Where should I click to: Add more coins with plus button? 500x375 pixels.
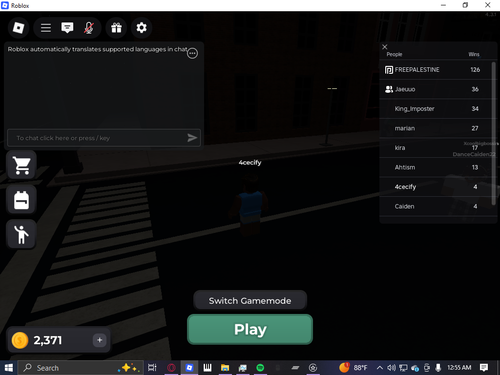pos(99,340)
